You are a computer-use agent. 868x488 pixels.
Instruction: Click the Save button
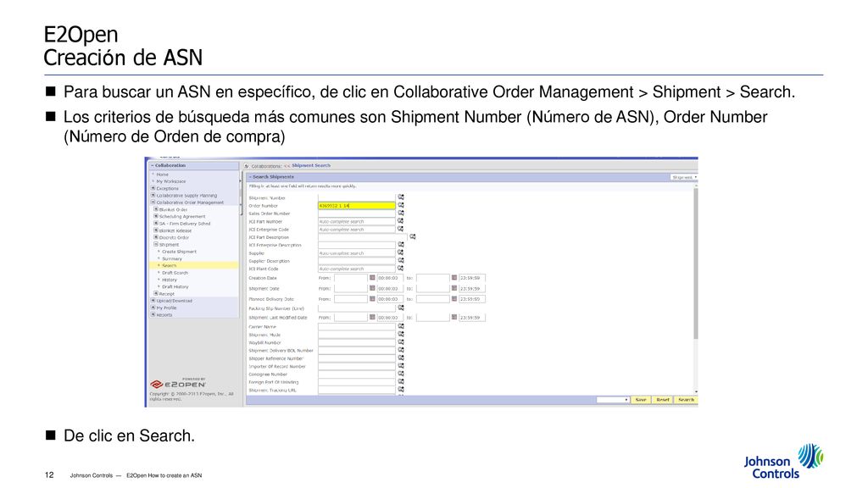pyautogui.click(x=641, y=400)
